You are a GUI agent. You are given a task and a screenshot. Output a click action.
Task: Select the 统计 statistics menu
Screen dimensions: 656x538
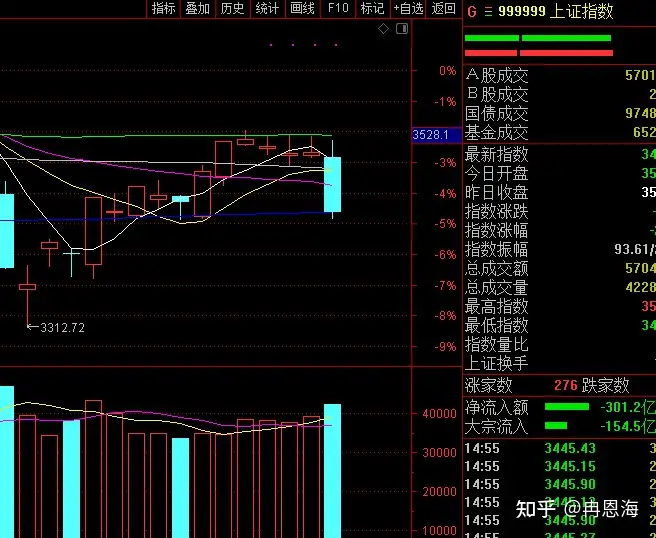tap(267, 8)
